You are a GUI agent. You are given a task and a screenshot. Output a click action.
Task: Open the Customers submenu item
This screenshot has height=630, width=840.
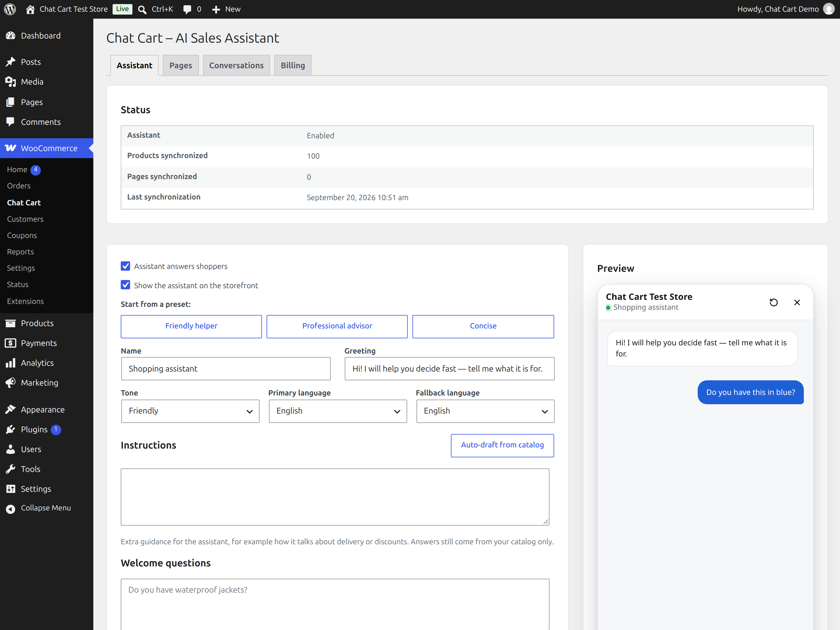(x=25, y=219)
